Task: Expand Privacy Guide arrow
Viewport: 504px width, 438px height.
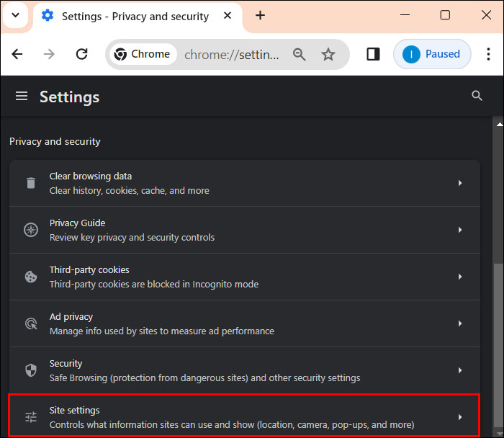Action: pos(460,230)
